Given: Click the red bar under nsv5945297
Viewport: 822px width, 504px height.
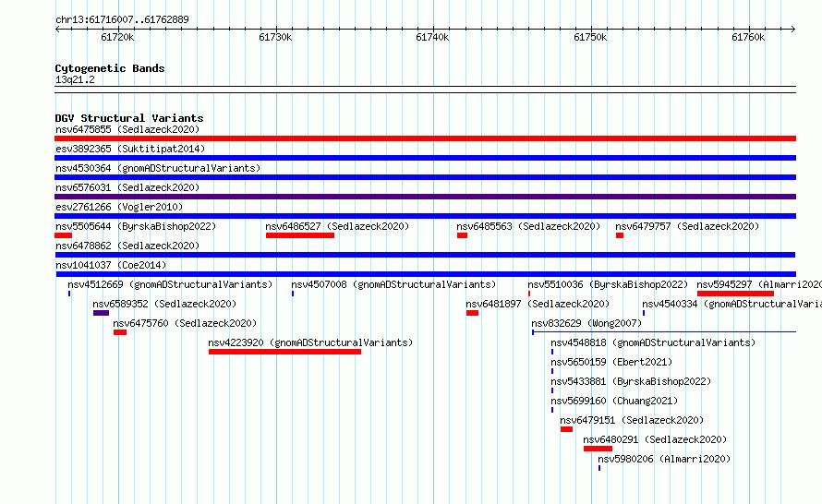Looking at the screenshot, I should 735,294.
